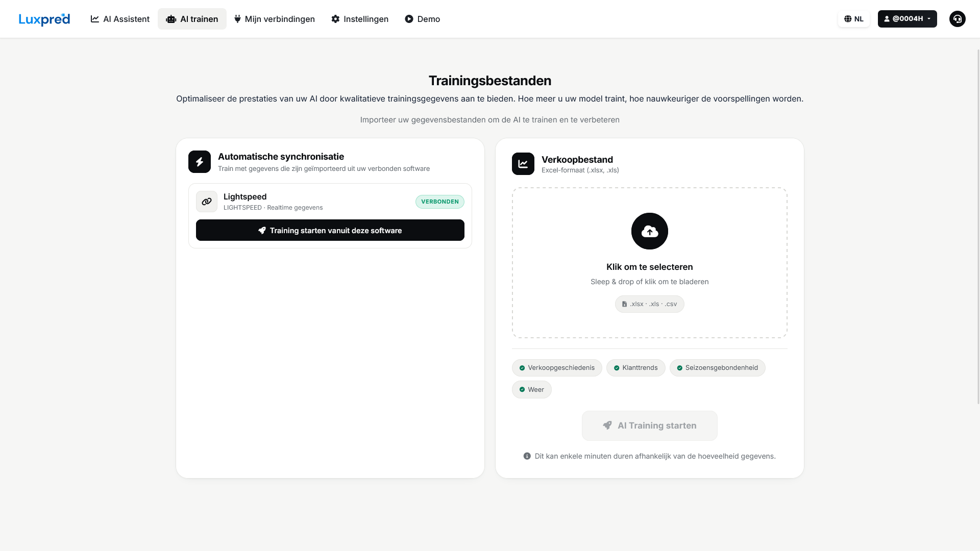Go to the AI Assistent tab
This screenshot has width=980, height=551.
pos(120,19)
